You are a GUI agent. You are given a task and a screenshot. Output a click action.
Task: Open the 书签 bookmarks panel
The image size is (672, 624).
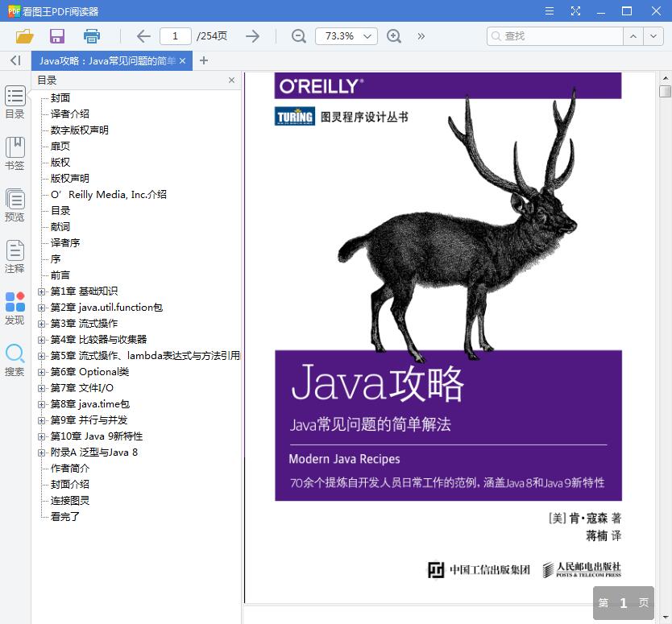tap(15, 154)
